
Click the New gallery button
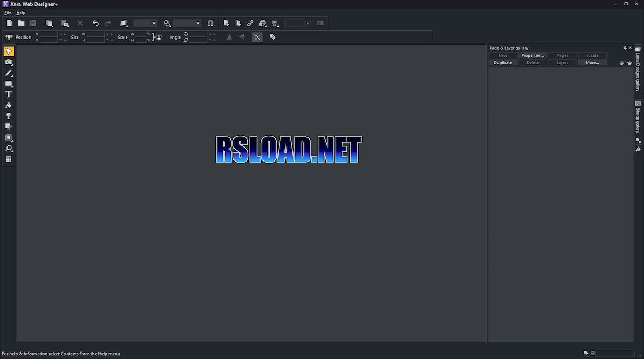(x=503, y=55)
